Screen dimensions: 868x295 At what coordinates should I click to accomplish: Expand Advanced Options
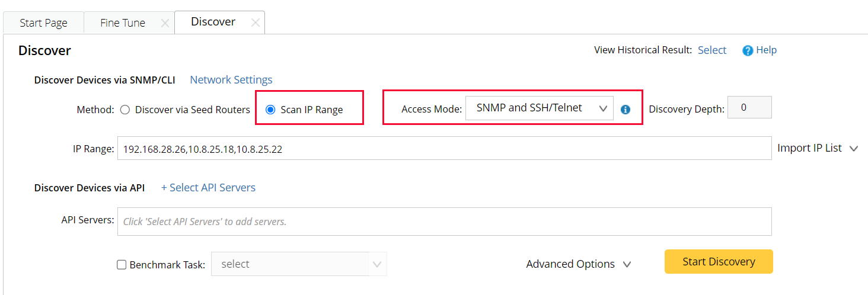point(577,264)
